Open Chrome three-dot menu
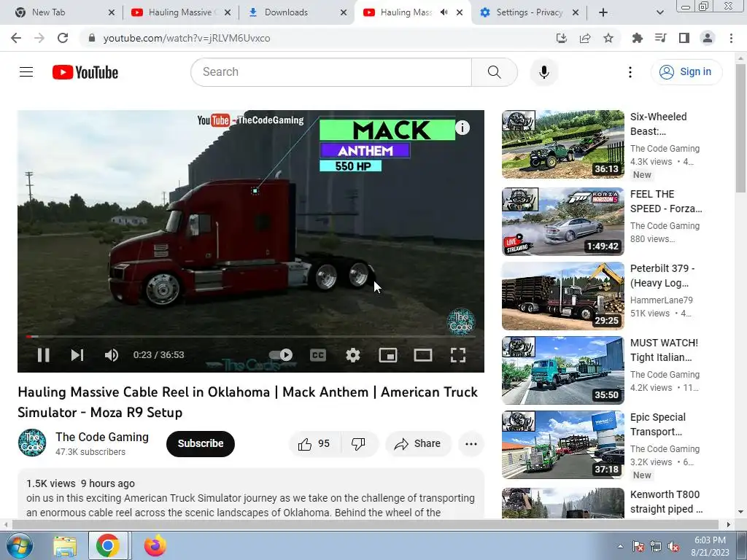 tap(731, 38)
